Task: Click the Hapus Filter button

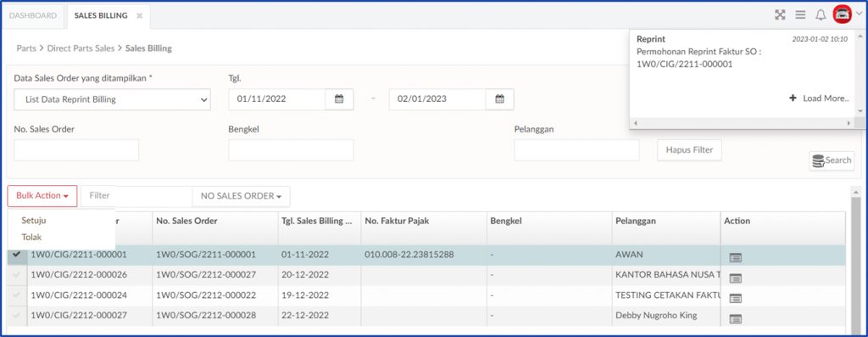Action: point(689,149)
